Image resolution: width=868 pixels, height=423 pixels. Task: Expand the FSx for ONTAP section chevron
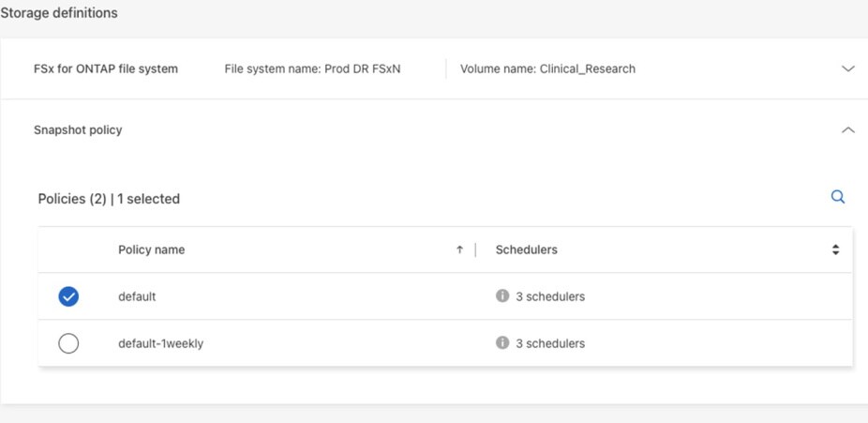848,68
